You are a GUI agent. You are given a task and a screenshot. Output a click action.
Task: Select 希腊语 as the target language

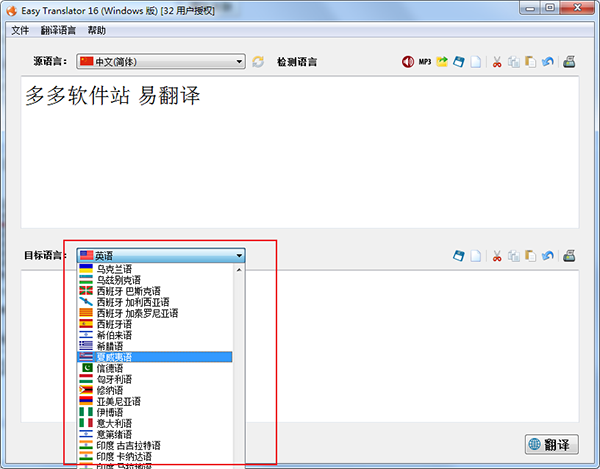click(155, 346)
